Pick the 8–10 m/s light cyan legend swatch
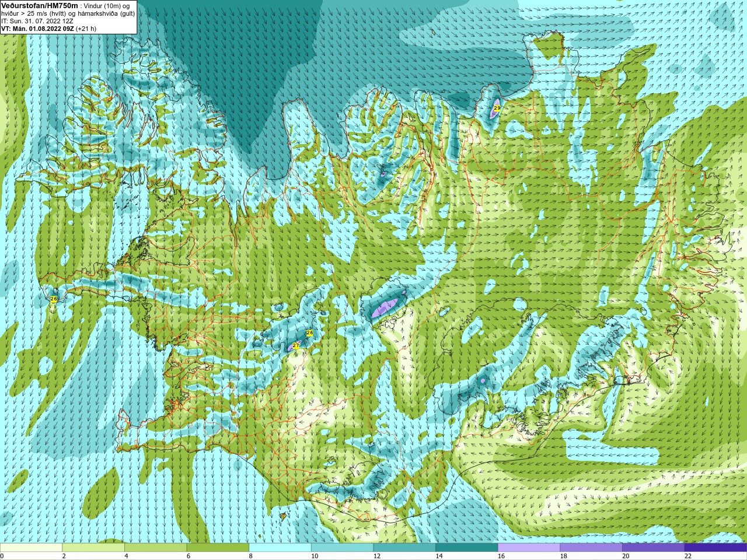Viewport: 747px width, 560px height. [280, 548]
